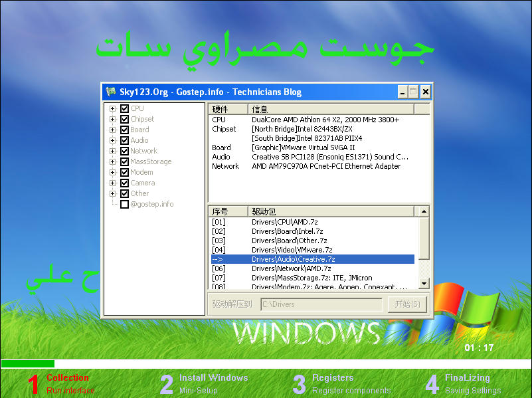The height and width of the screenshot is (398, 532).
Task: Expand the Board tree node
Action: [x=112, y=130]
